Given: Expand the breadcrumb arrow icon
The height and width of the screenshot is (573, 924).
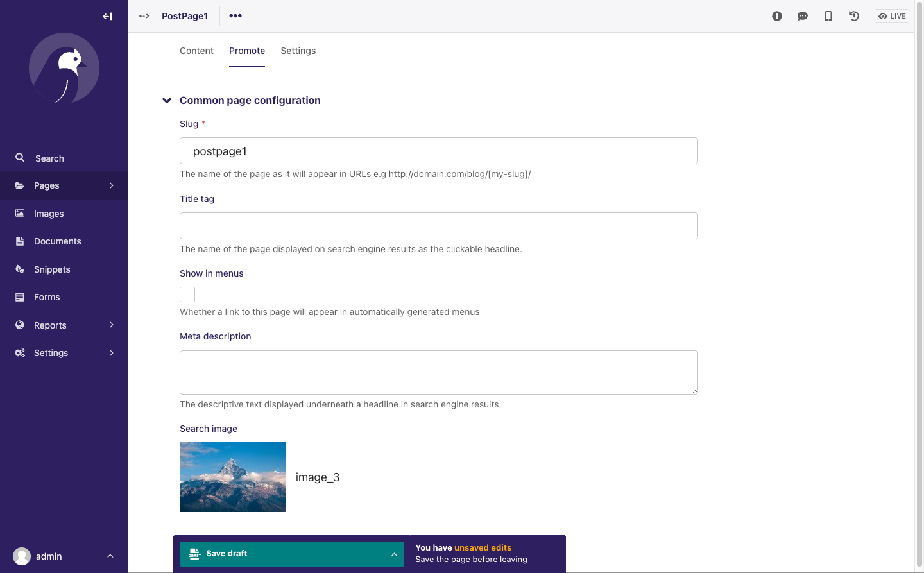Looking at the screenshot, I should 144,16.
